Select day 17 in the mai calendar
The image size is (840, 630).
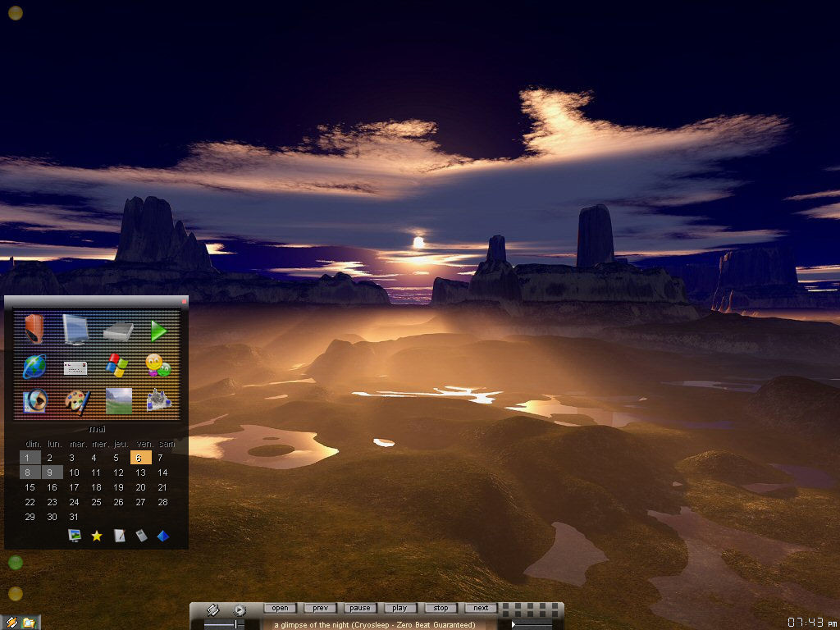(74, 487)
